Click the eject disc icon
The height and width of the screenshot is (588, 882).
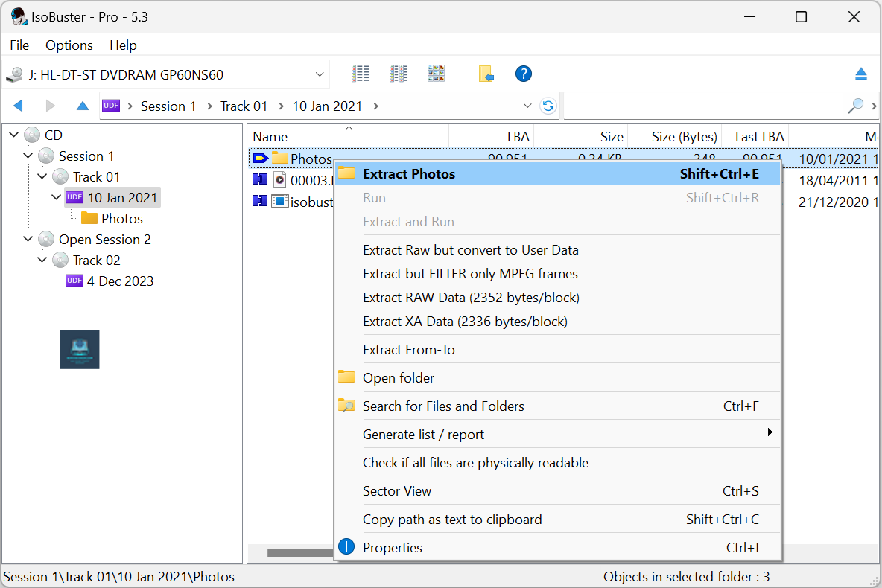860,74
